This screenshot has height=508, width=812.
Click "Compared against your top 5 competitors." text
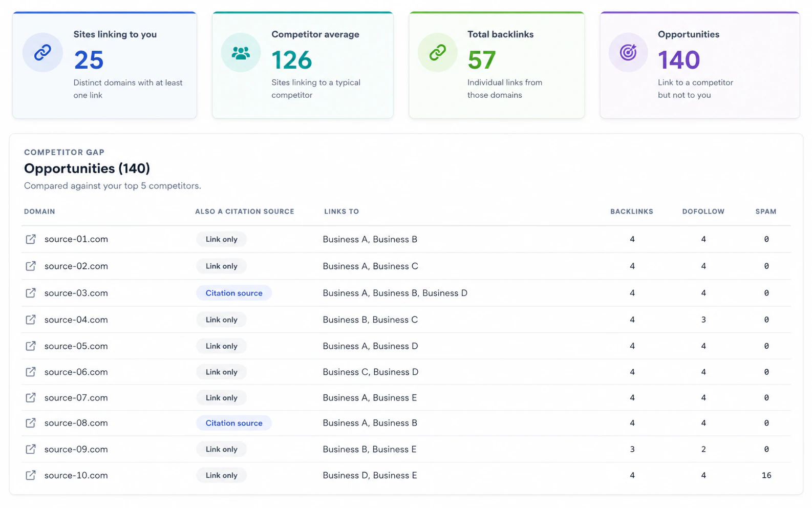click(113, 186)
